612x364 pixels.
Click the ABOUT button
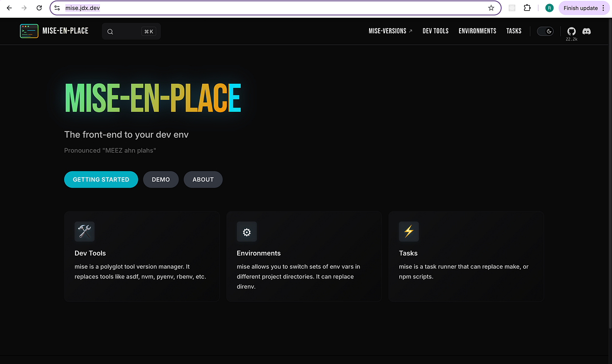click(x=203, y=179)
